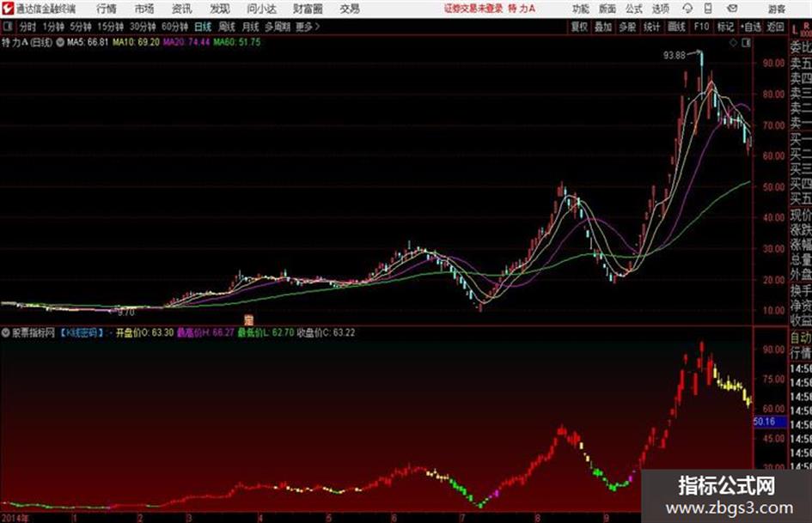This screenshot has width=812, height=523.
Task: Click the MA60: 51.75 moving average label
Action: 237,42
